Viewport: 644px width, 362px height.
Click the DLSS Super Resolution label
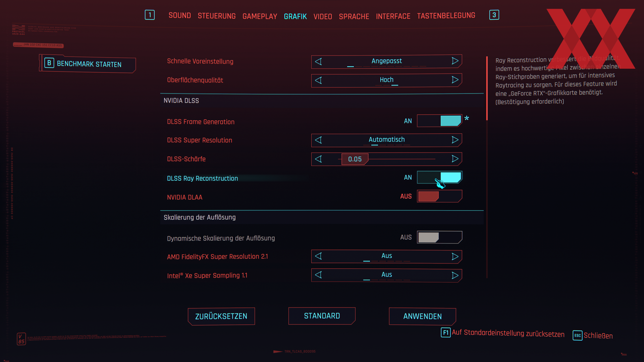(200, 140)
